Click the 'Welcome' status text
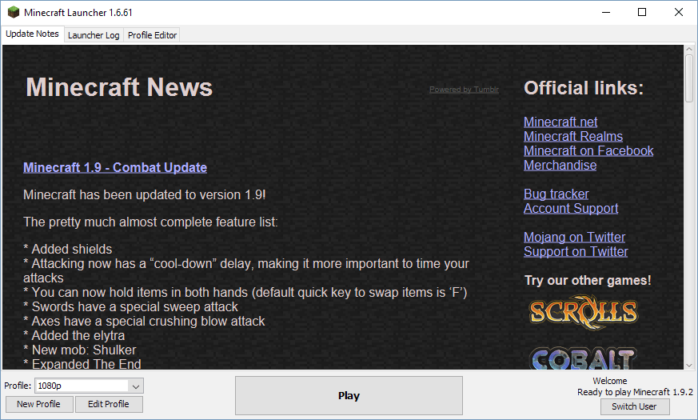This screenshot has width=698, height=420. 610,381
